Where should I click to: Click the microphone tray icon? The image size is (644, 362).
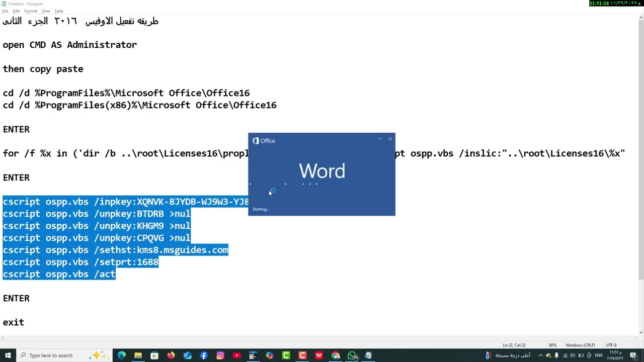click(556, 355)
